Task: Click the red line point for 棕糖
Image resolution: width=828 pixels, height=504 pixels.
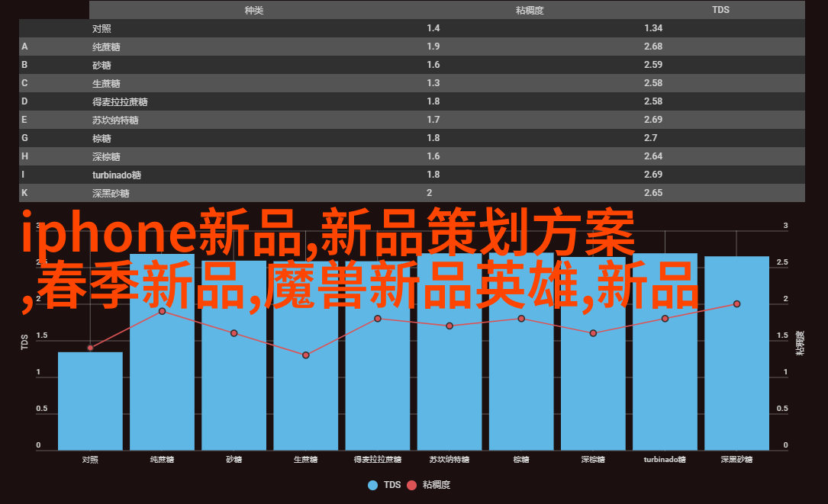Action: [521, 319]
